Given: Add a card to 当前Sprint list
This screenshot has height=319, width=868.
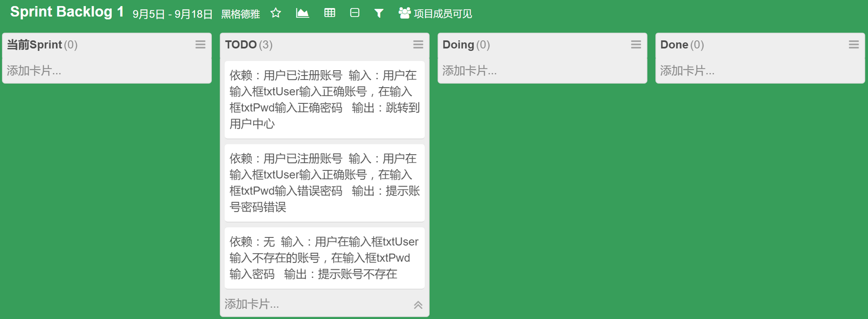Looking at the screenshot, I should pyautogui.click(x=34, y=71).
